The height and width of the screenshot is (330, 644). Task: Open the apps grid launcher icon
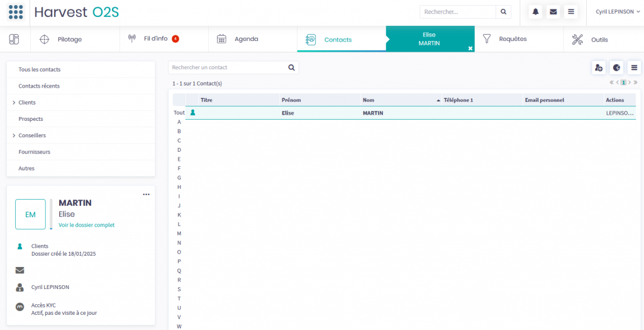[x=16, y=11]
